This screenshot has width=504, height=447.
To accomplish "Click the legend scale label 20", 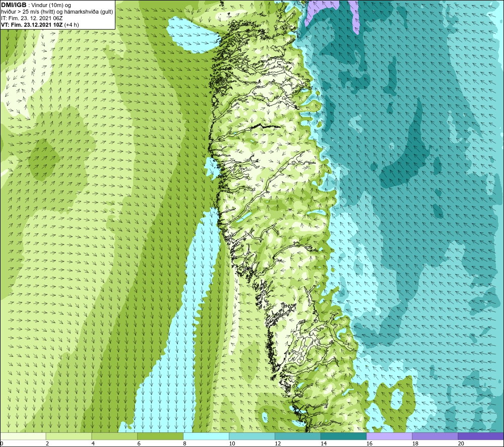I will (x=461, y=443).
